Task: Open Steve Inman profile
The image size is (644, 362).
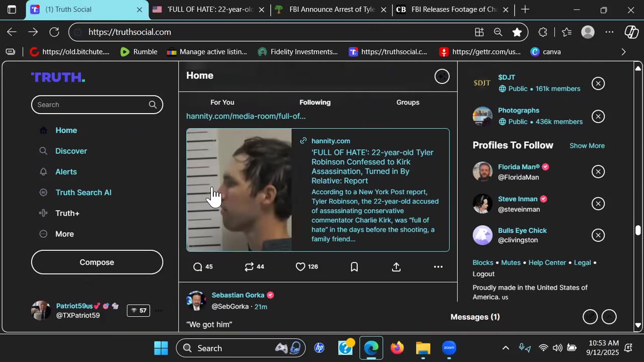Action: click(518, 199)
